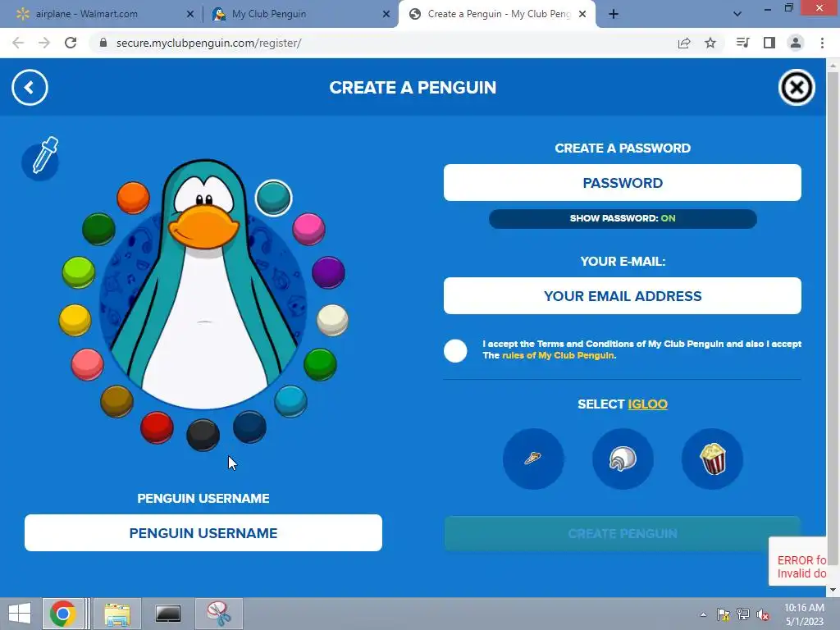Click the browser back arrow
Viewport: 840px width, 630px height.
pyautogui.click(x=18, y=43)
